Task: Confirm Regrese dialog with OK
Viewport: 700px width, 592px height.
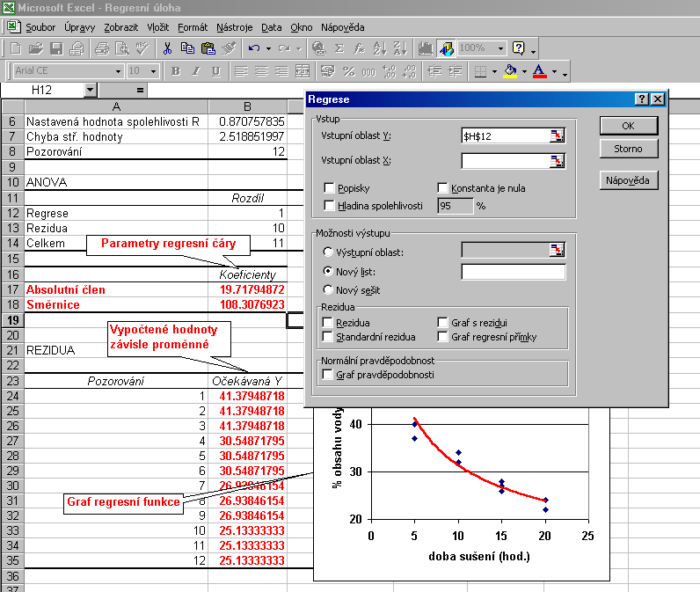Action: (x=629, y=126)
